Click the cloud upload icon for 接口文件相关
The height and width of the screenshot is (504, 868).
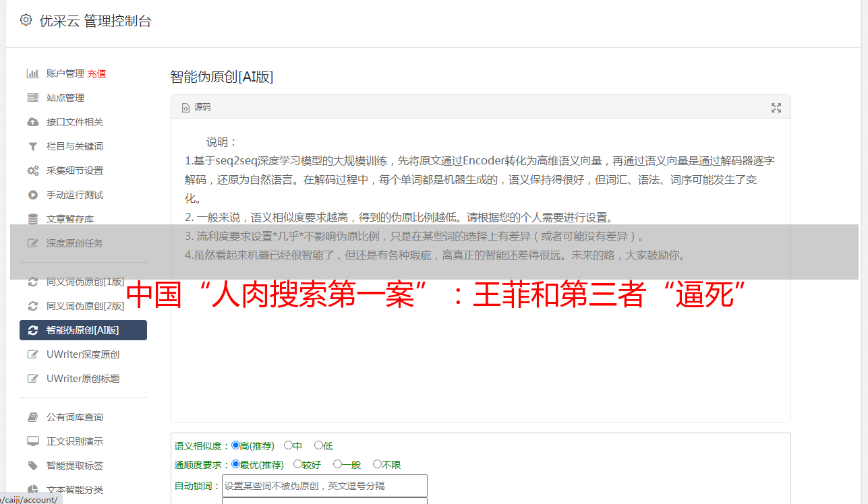coord(32,122)
